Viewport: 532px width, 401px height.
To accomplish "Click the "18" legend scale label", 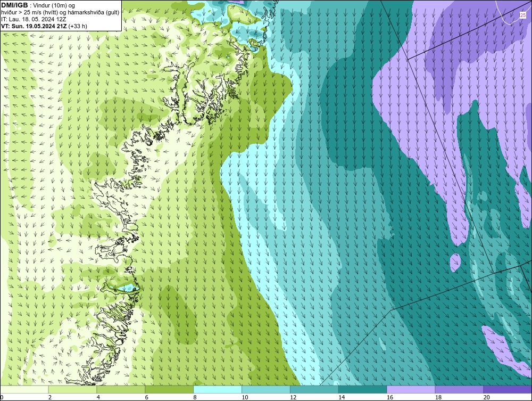I will pos(438,397).
